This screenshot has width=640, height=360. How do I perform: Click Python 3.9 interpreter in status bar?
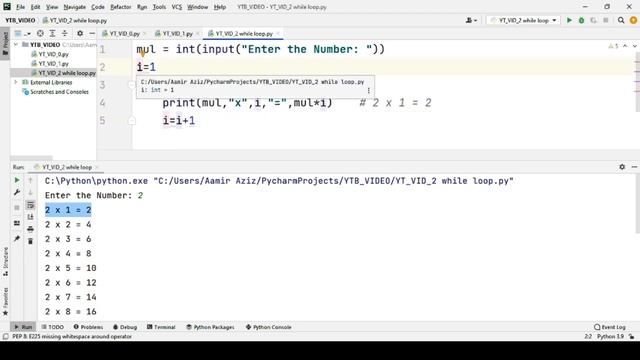[x=610, y=336]
